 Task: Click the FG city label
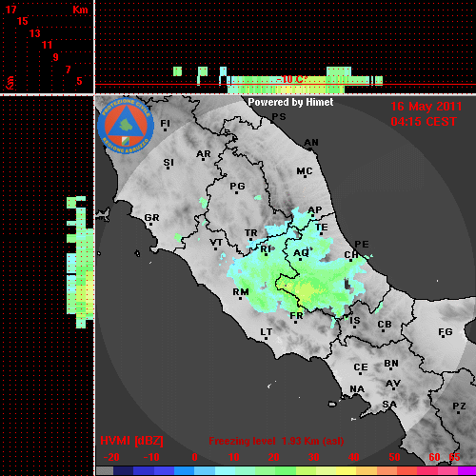coord(446,332)
